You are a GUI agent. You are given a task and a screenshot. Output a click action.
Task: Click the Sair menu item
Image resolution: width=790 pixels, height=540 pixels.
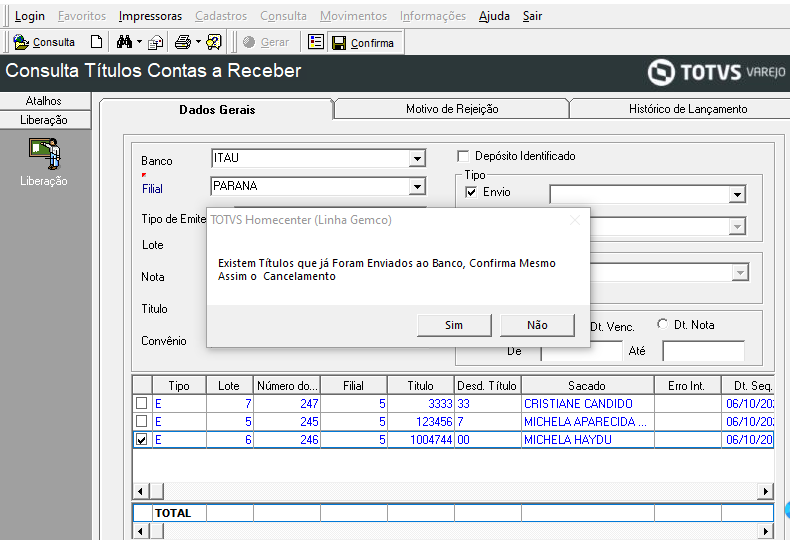(x=532, y=16)
